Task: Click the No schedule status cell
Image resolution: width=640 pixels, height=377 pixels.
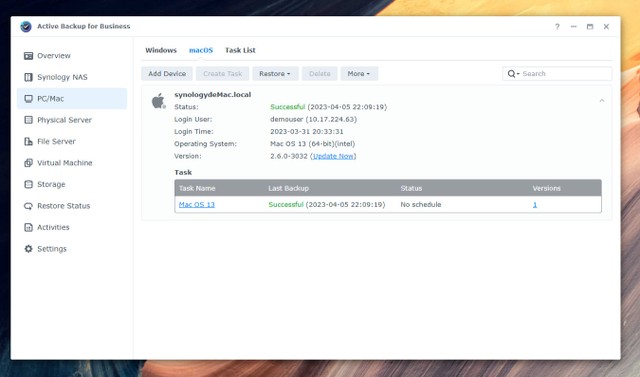Action: coord(421,205)
